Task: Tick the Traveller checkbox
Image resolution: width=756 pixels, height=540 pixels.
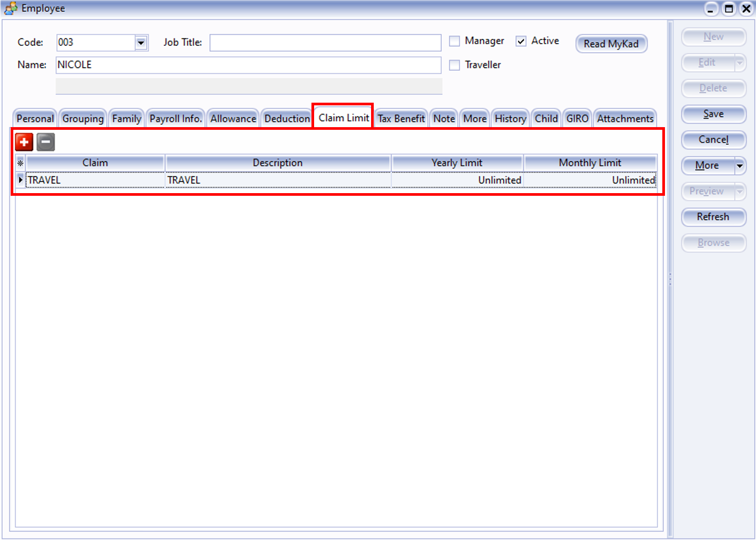Action: (454, 65)
